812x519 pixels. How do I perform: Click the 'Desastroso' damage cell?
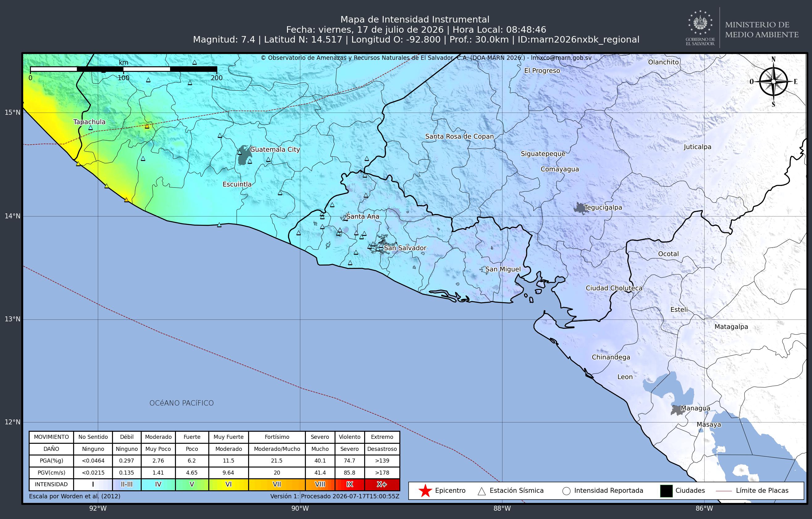pos(382,449)
